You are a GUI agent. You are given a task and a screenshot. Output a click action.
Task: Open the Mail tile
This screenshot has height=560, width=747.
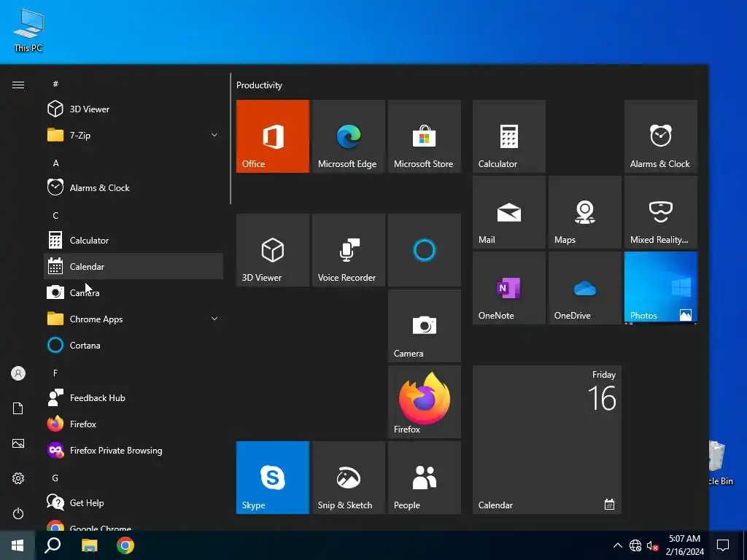[x=508, y=212]
